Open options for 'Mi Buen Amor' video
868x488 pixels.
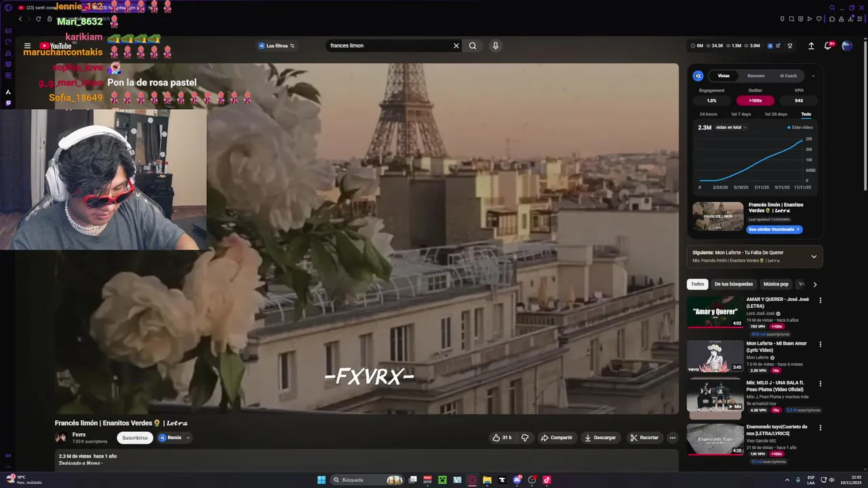tap(821, 344)
